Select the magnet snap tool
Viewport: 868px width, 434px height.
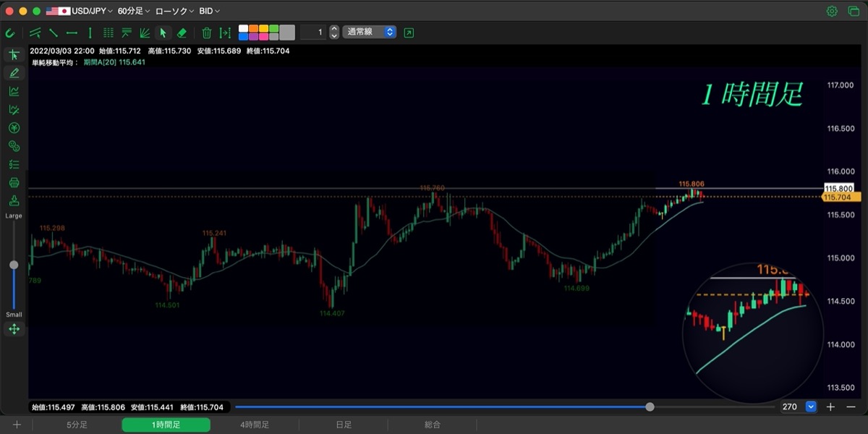point(10,33)
